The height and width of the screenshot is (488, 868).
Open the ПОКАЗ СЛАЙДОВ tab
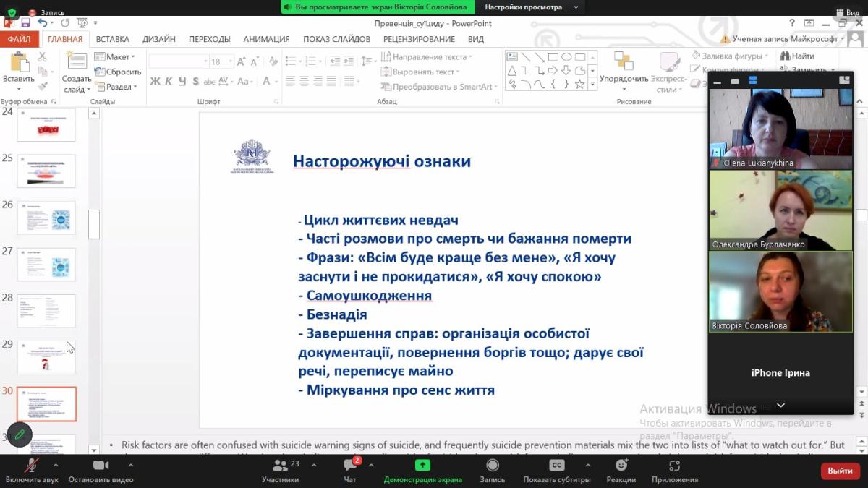[x=336, y=39]
